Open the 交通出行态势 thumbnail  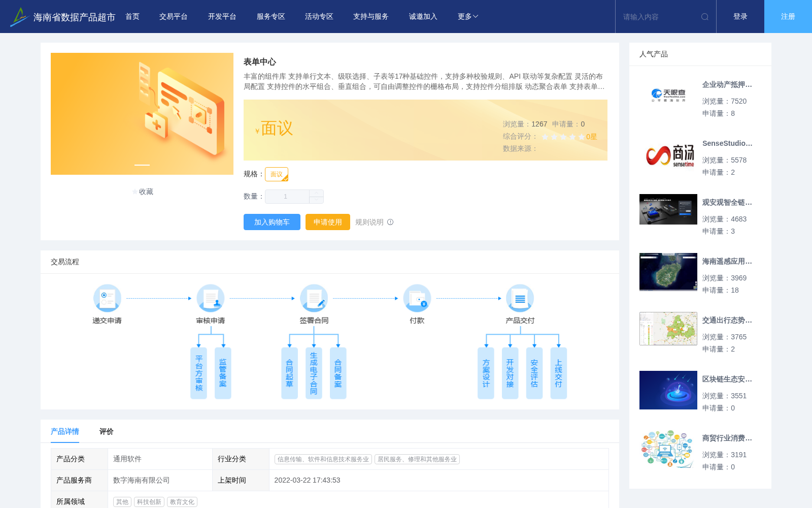click(x=668, y=329)
